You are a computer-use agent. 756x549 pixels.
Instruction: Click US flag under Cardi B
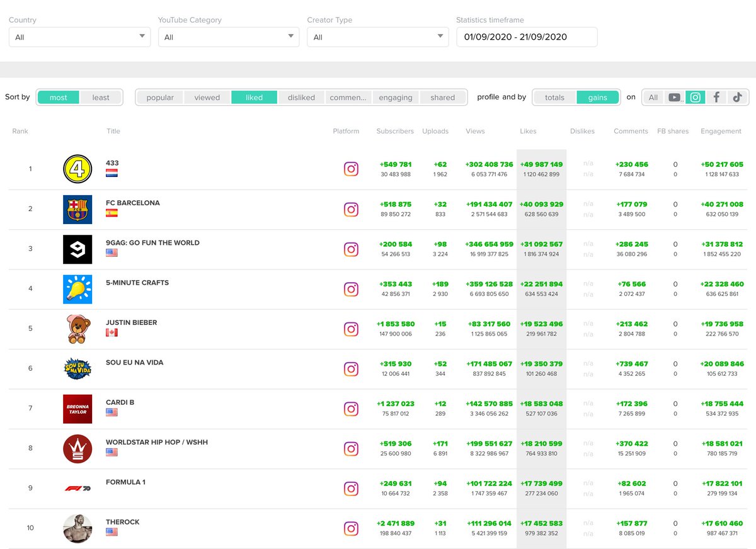tap(112, 412)
